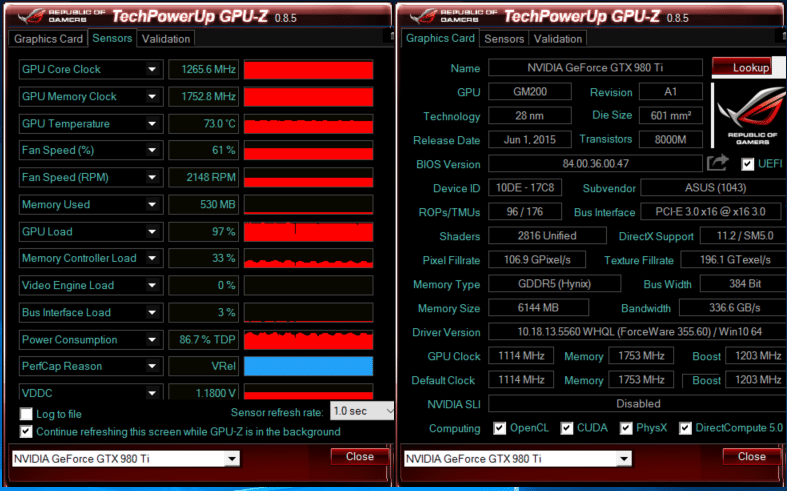Click the blue PerfCap Reason graph bar

point(308,366)
